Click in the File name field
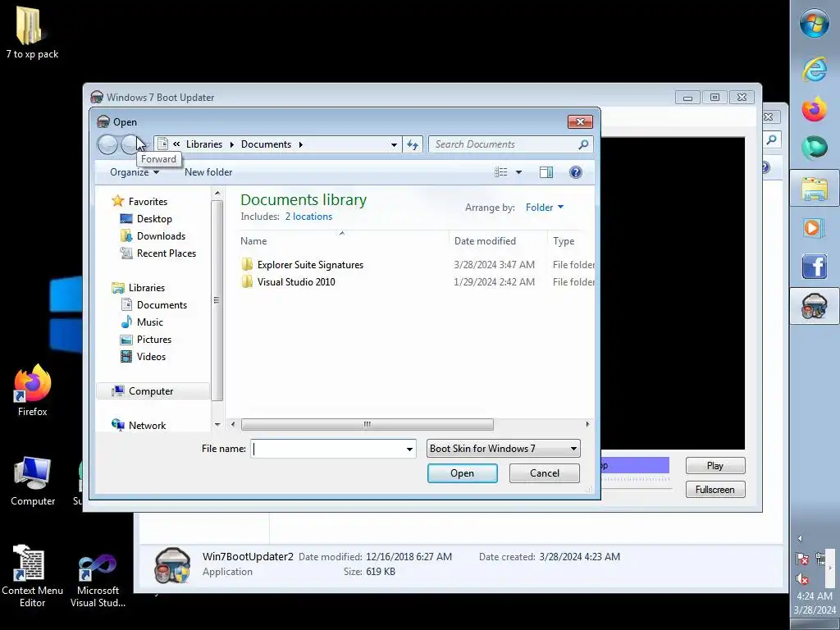 [x=326, y=449]
